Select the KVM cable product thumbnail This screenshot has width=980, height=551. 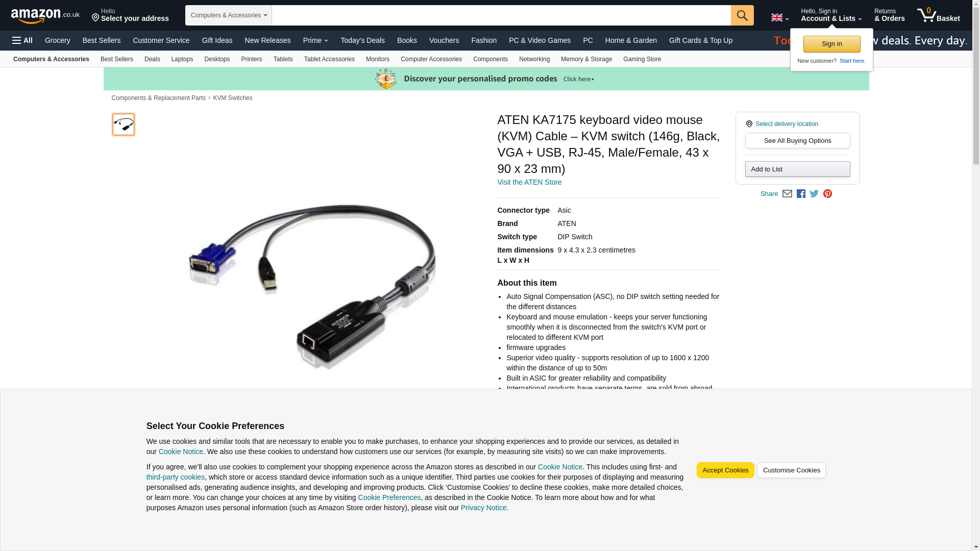[x=124, y=124]
